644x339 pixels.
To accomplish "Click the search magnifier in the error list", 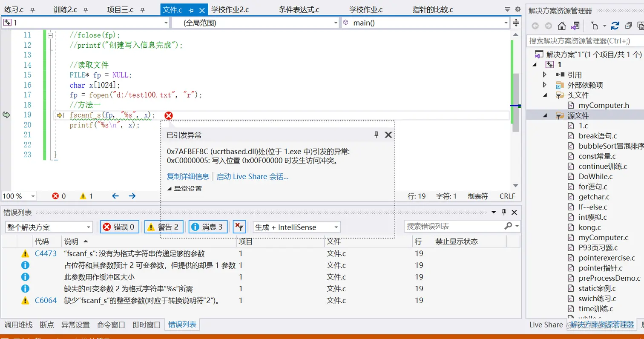I will tap(509, 226).
